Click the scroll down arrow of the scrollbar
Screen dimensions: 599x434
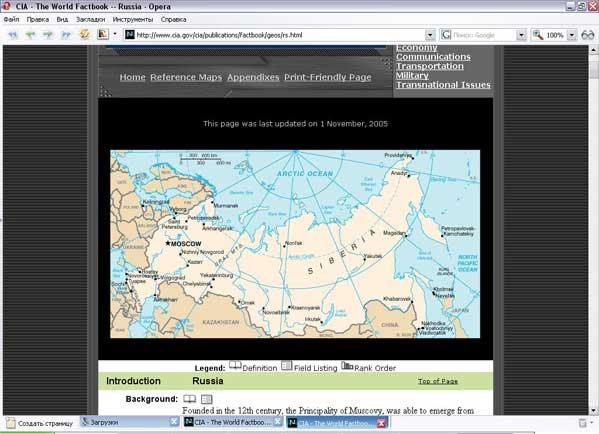click(x=593, y=411)
